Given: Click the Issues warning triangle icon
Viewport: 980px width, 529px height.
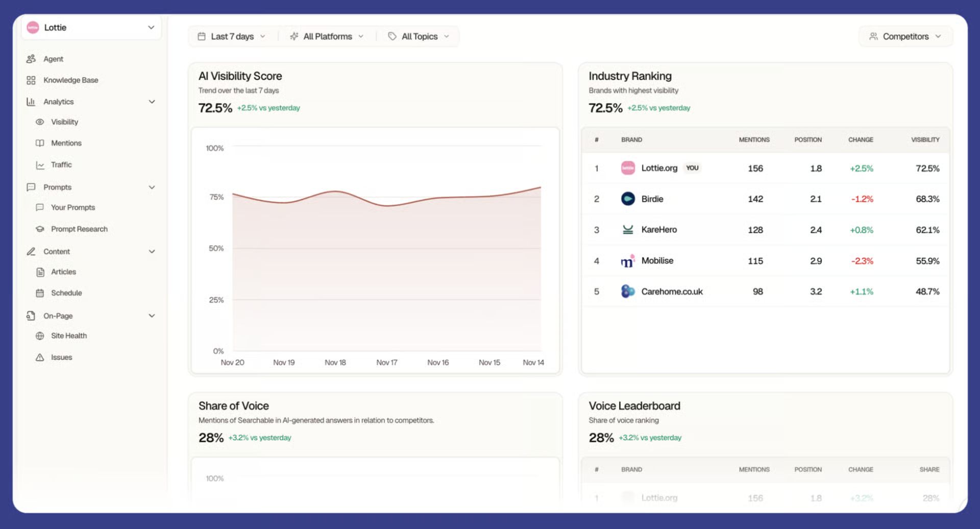Looking at the screenshot, I should pos(40,357).
